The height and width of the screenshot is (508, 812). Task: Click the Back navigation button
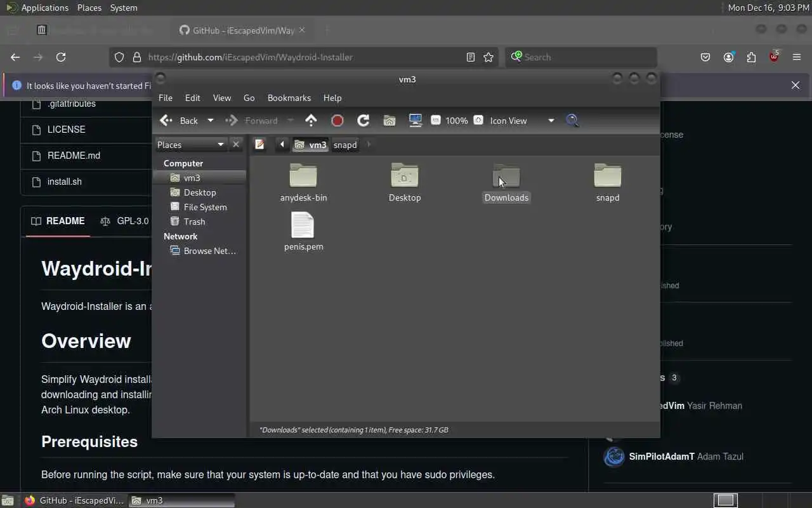pyautogui.click(x=180, y=121)
